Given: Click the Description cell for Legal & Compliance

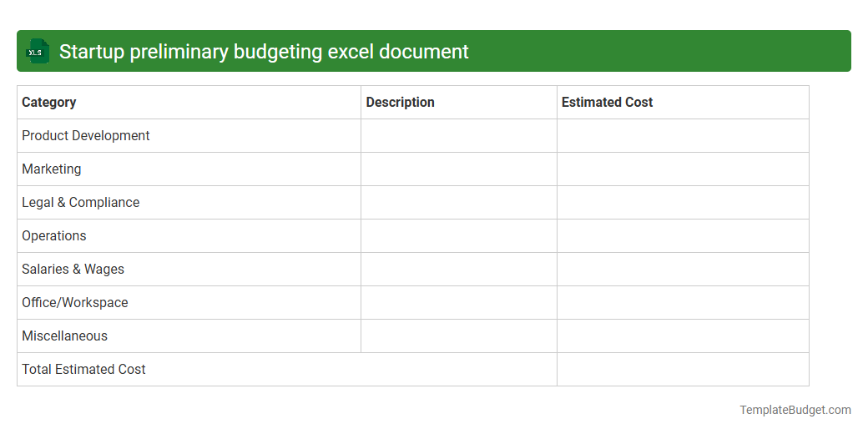Looking at the screenshot, I should (x=459, y=203).
